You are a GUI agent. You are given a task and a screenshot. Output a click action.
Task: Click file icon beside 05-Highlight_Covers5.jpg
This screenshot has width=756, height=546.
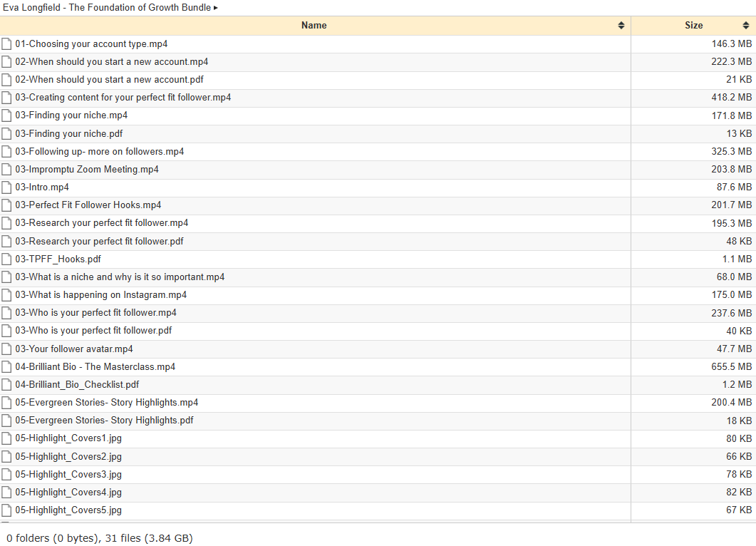point(6,510)
